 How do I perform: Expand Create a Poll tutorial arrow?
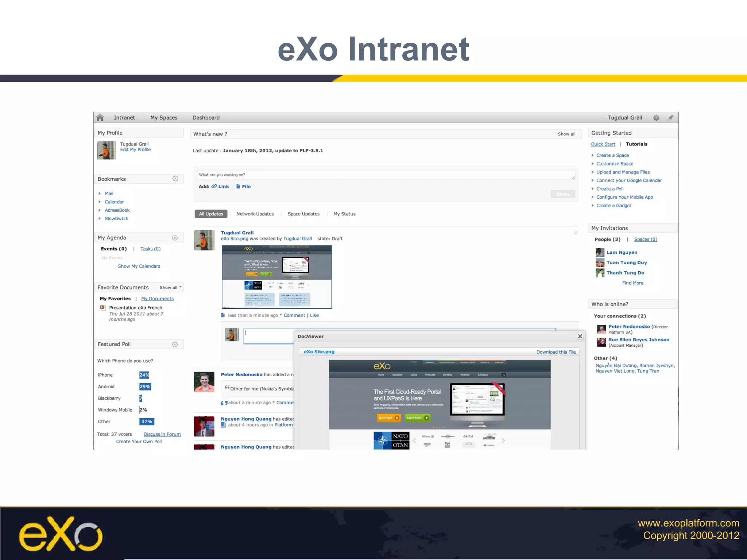point(593,189)
